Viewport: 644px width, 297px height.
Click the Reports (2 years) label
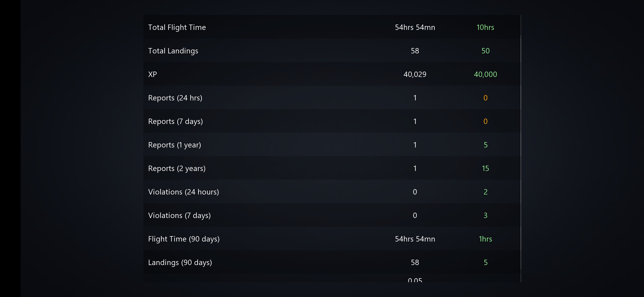click(x=177, y=168)
